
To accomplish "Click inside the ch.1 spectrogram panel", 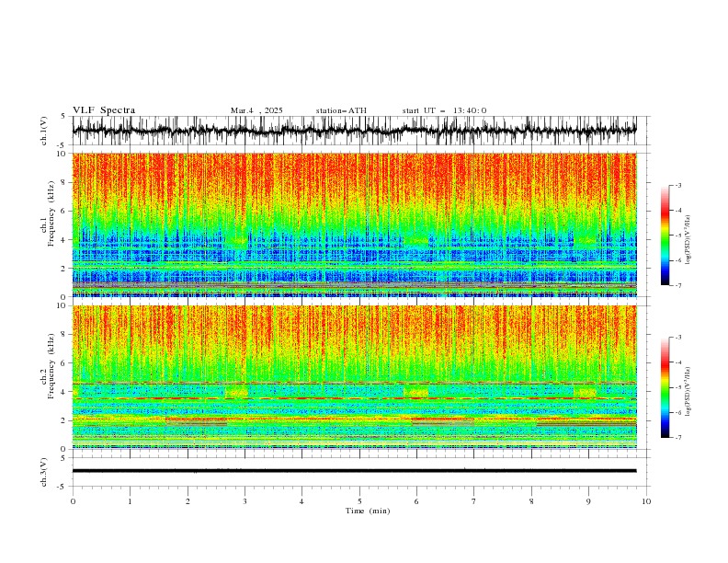I will click(354, 224).
